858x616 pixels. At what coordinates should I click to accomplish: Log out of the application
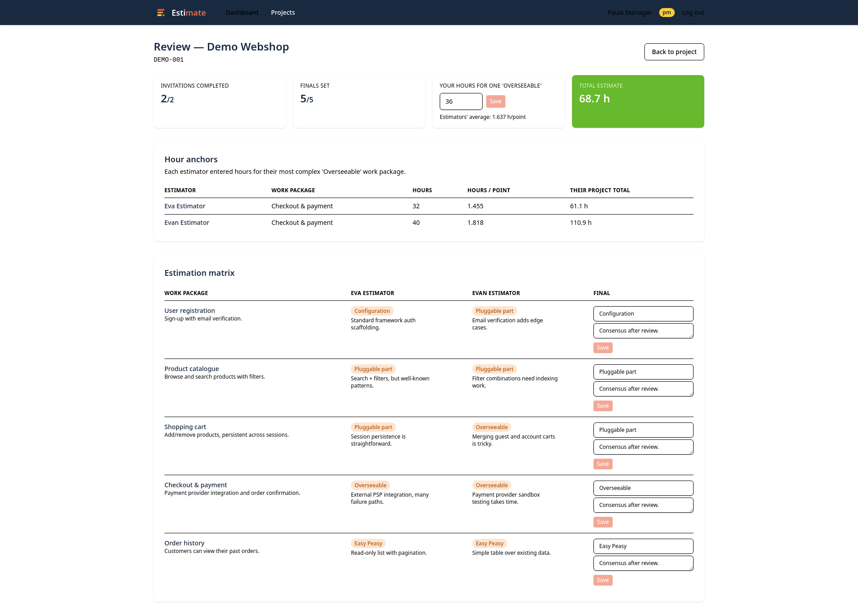(693, 13)
